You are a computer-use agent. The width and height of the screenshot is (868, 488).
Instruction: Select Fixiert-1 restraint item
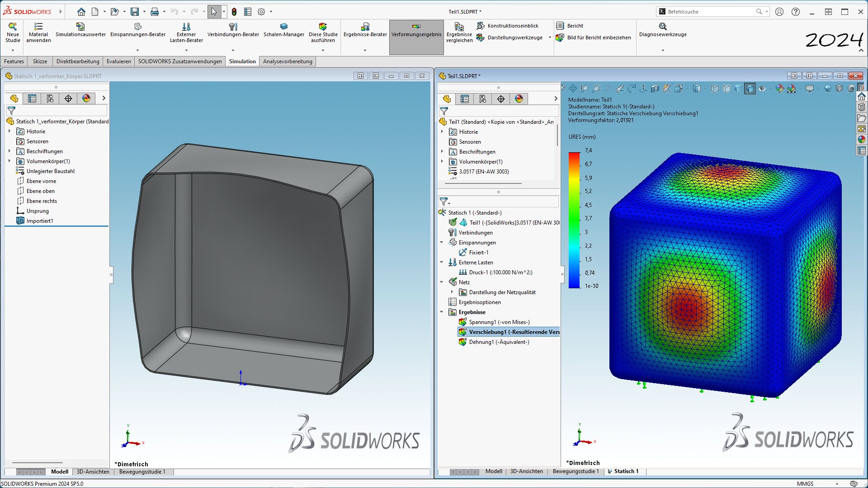coord(478,253)
